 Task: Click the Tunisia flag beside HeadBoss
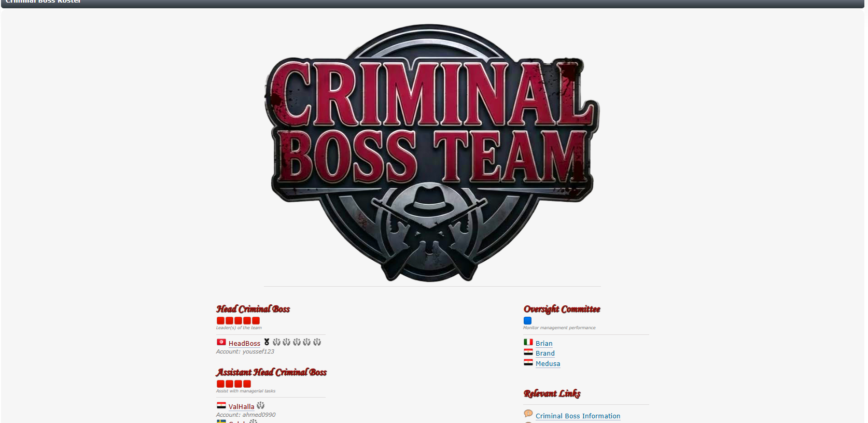[221, 342]
